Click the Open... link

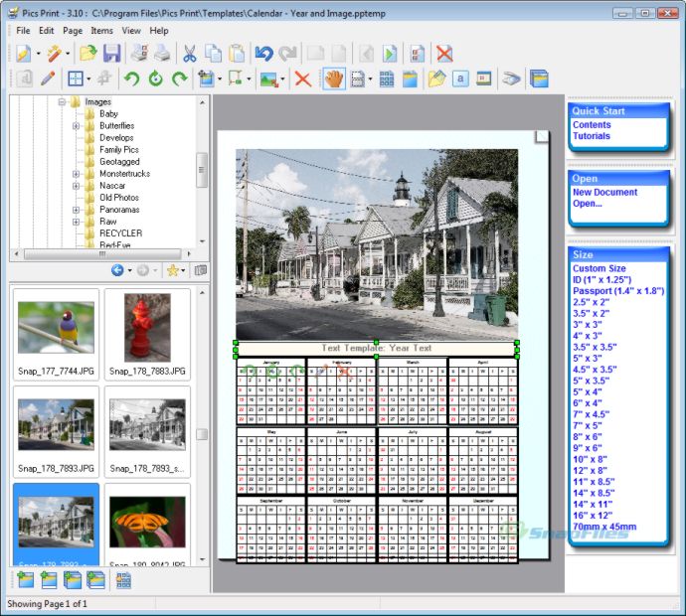(588, 204)
